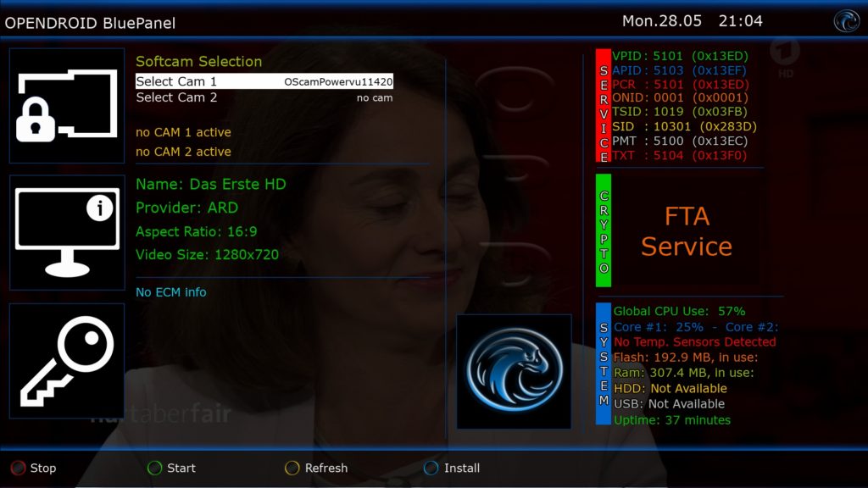868x488 pixels.
Task: Click the SID: 10301 line
Action: point(685,127)
